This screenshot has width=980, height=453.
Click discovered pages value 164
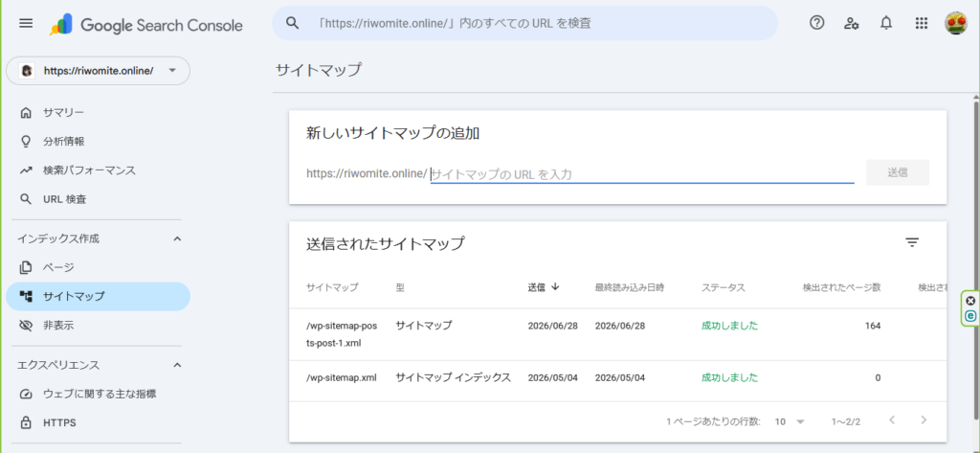click(873, 326)
